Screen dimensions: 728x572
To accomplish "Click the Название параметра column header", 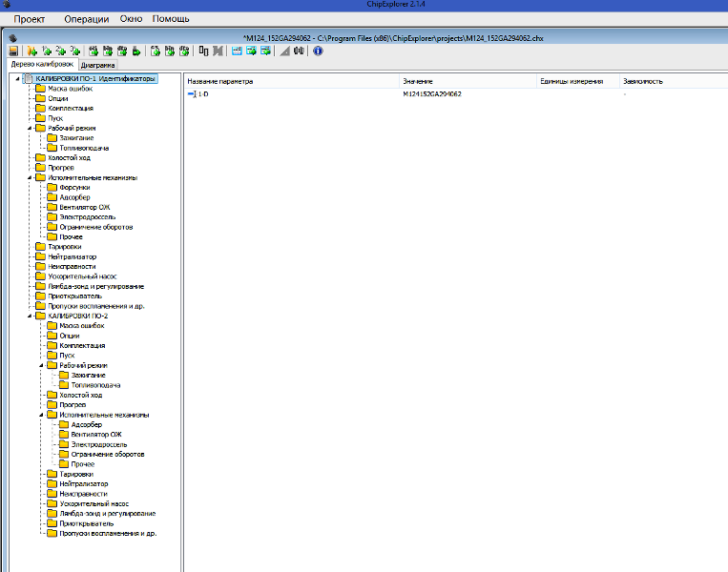I will (x=220, y=81).
